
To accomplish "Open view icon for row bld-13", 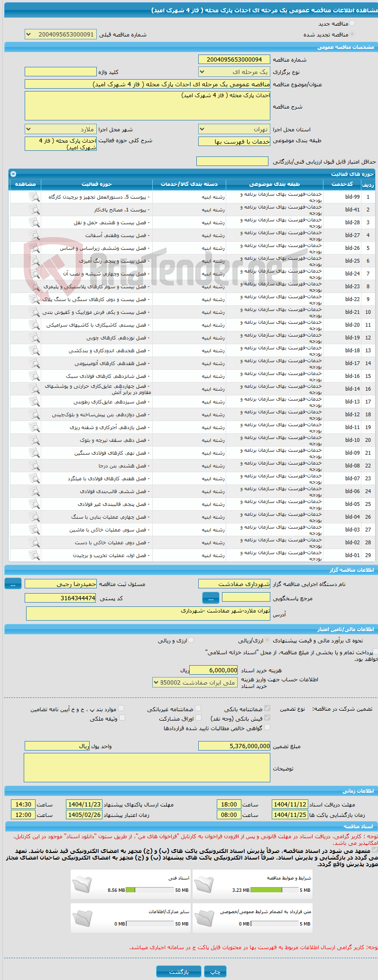I will (x=34, y=402).
